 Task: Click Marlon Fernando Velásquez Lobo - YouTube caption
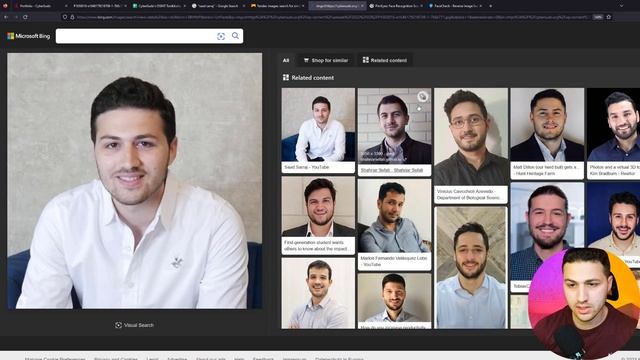393,261
